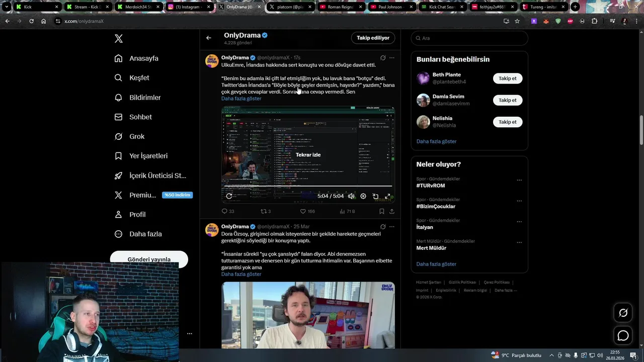
Task: Click taskbar volume speaker icon
Action: pos(600,355)
